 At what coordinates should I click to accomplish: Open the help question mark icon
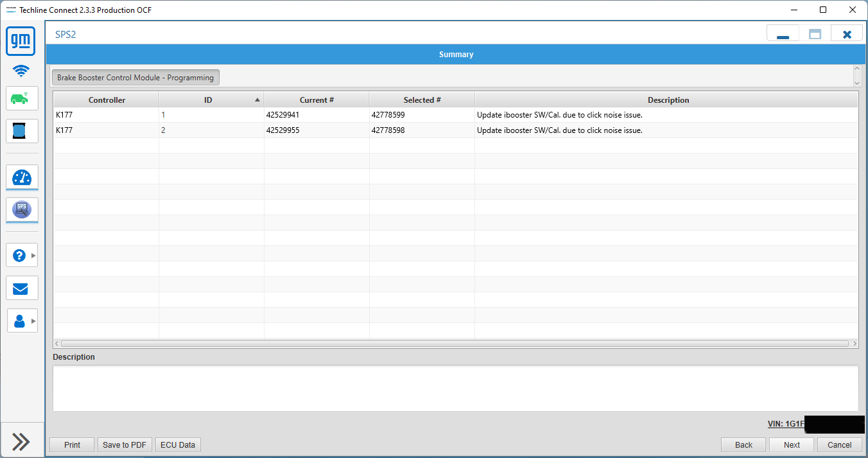coord(19,255)
